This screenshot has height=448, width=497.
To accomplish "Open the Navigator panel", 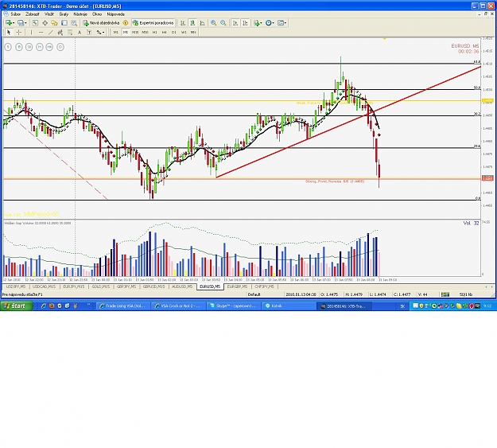I will pyautogui.click(x=55, y=23).
